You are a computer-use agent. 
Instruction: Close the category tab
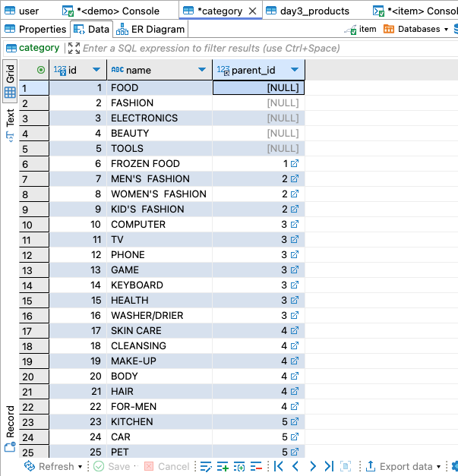coord(253,11)
